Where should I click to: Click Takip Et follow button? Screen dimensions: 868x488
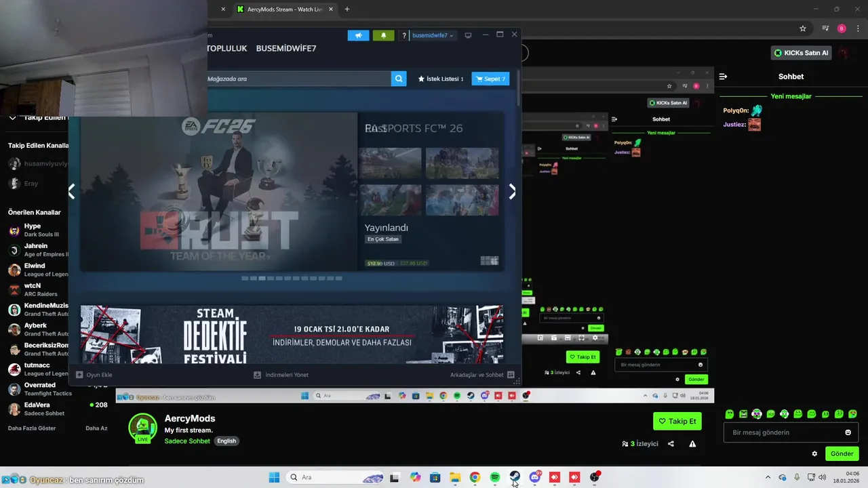677,421
